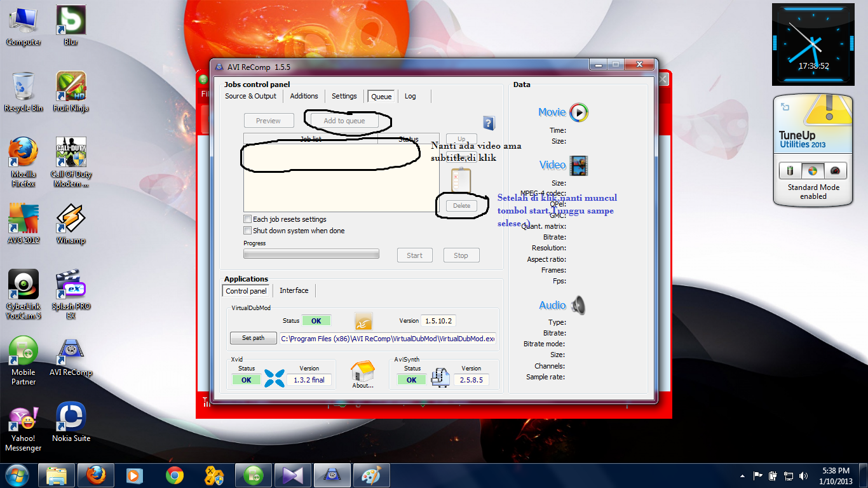Switch to the Interface tab

[294, 290]
